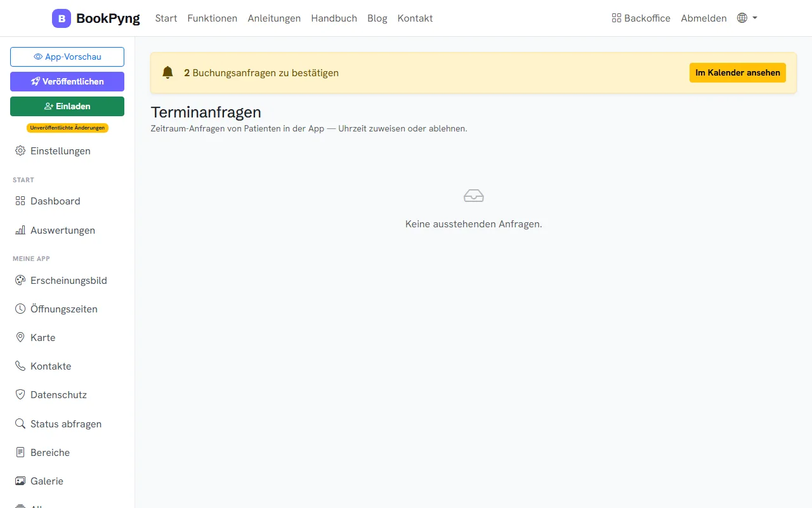Click the Datenschutz shield icon
812x508 pixels.
coord(20,395)
